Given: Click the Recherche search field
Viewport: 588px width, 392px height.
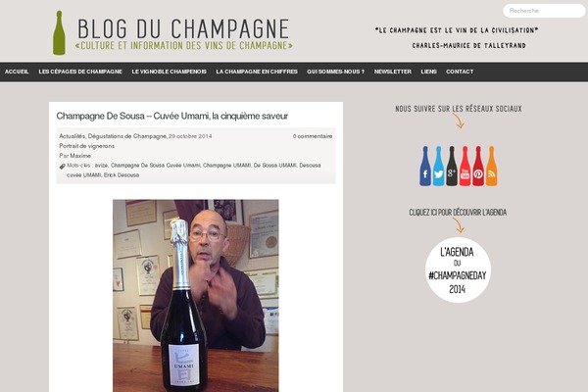Looking at the screenshot, I should (x=544, y=11).
